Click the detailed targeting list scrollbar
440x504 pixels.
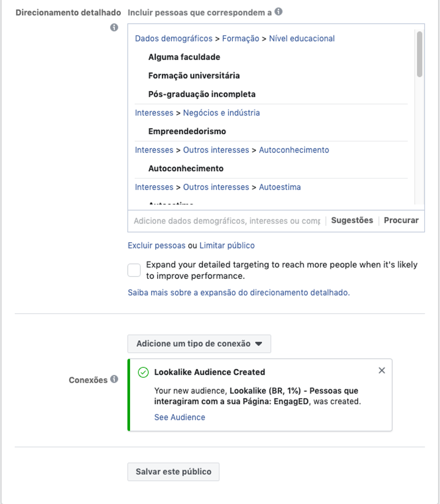[419, 54]
